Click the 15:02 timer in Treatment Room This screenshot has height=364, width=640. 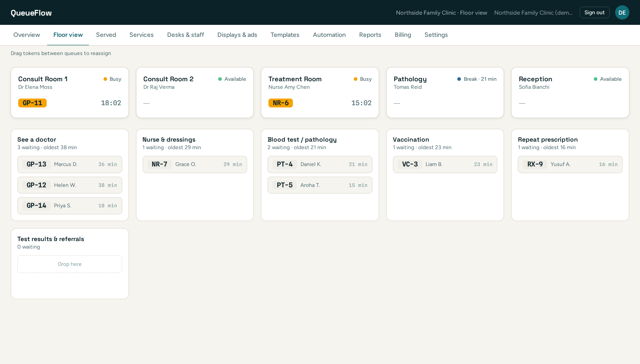point(361,103)
